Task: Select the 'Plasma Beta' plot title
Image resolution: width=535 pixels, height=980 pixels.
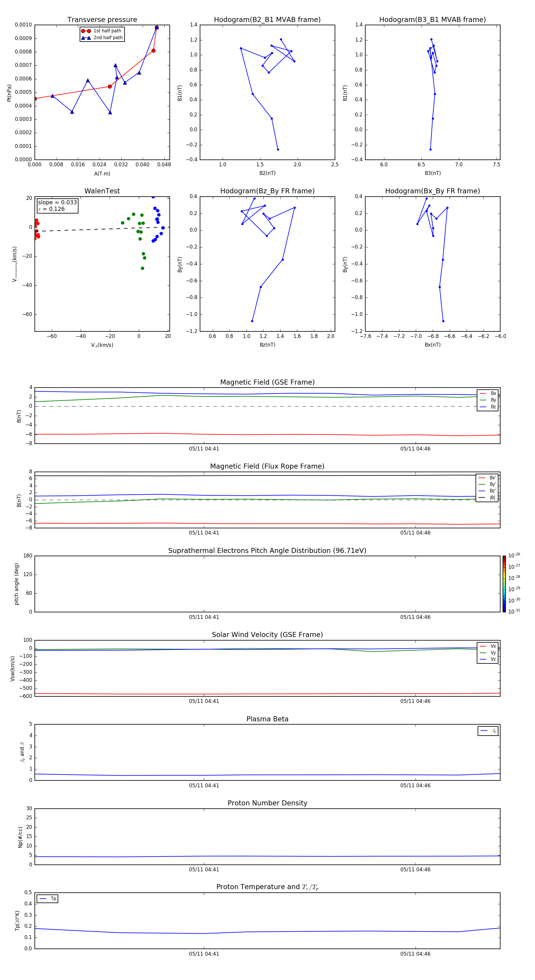Action: tap(267, 719)
